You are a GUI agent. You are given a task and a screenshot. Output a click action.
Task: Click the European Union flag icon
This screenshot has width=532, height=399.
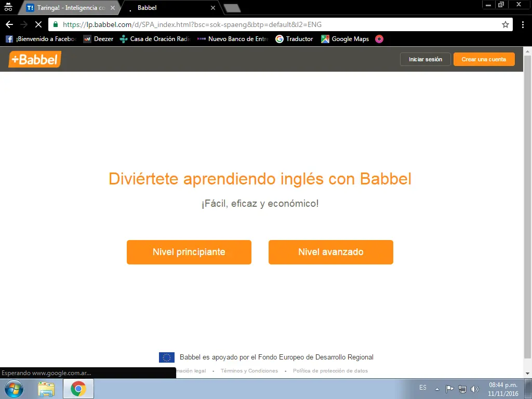(167, 357)
